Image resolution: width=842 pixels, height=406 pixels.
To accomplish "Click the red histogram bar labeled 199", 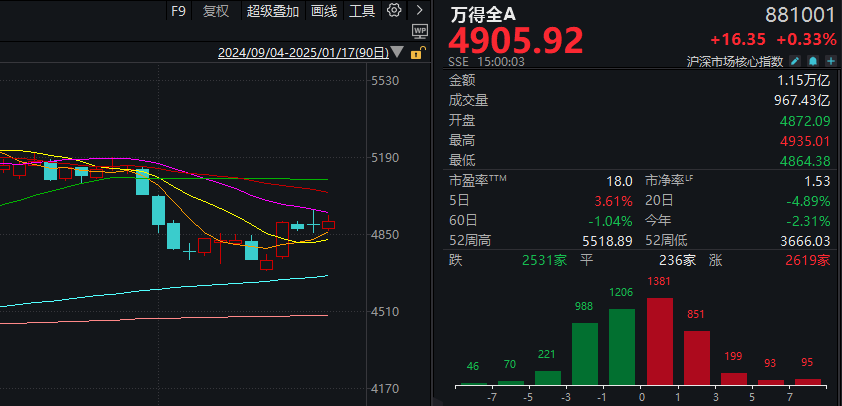I will (734, 379).
